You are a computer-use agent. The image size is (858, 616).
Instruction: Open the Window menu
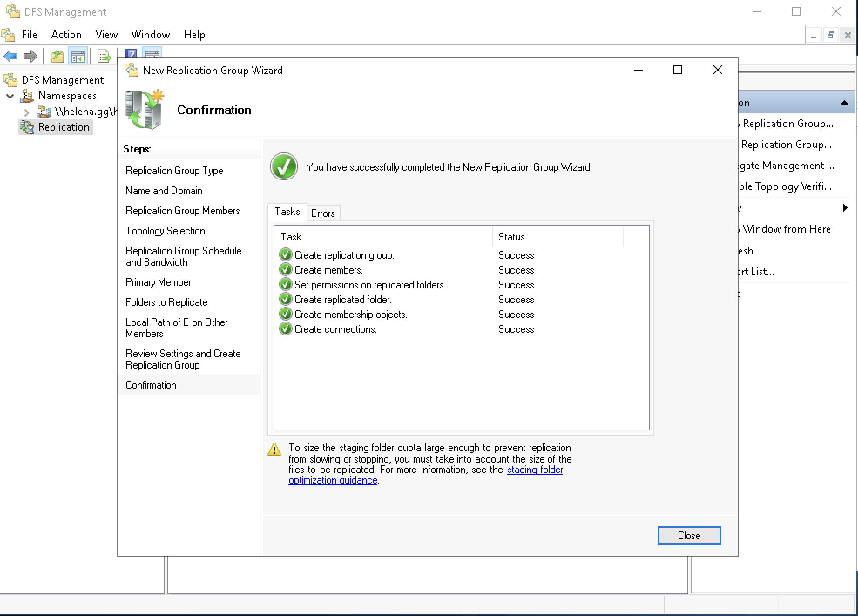click(x=150, y=35)
